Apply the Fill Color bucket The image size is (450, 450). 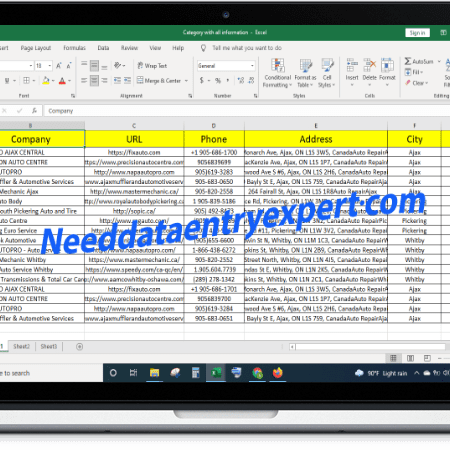pyautogui.click(x=46, y=80)
